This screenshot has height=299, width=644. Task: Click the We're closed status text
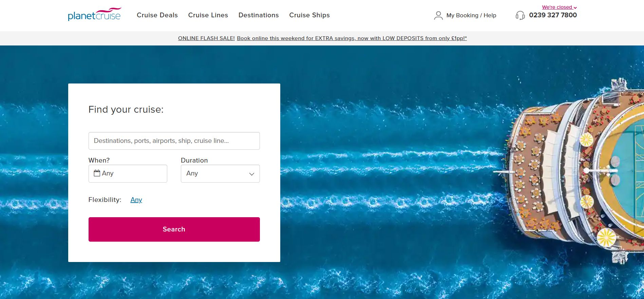tap(556, 7)
